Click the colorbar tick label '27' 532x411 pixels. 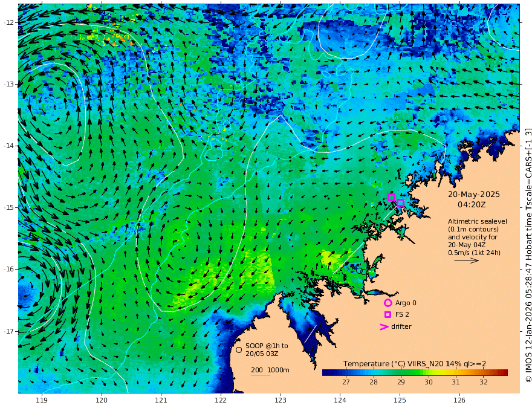[x=346, y=382]
